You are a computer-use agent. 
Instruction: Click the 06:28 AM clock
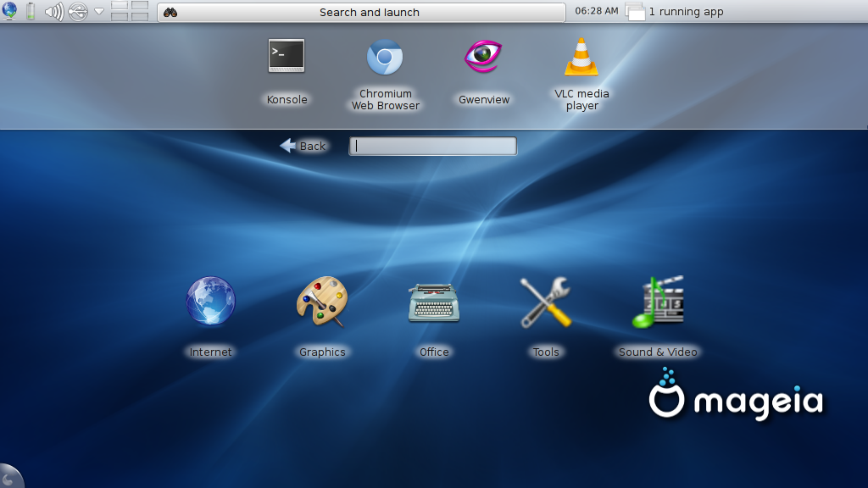pos(596,12)
